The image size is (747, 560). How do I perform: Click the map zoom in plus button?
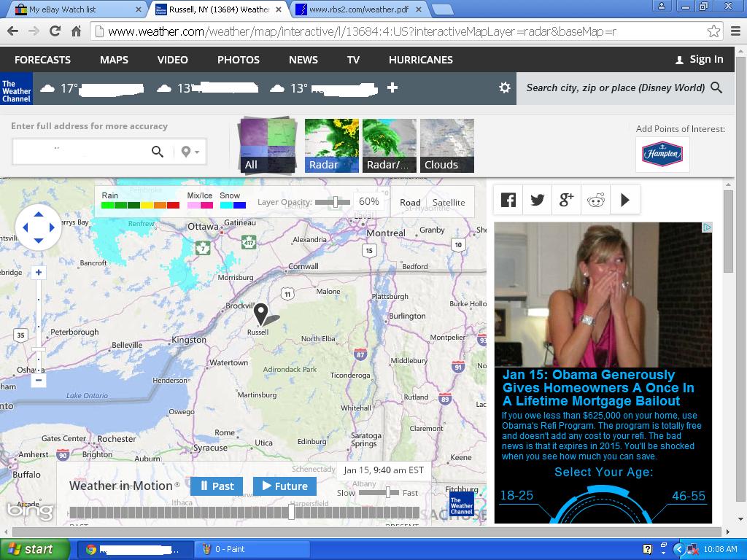39,273
